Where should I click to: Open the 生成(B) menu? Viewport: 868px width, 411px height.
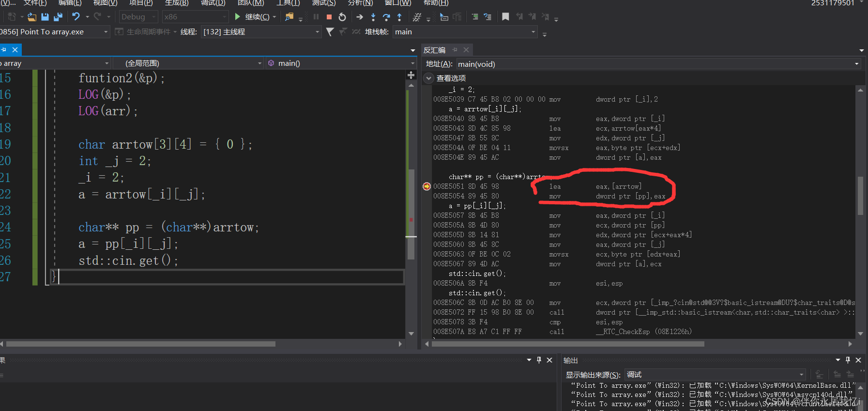coord(177,3)
